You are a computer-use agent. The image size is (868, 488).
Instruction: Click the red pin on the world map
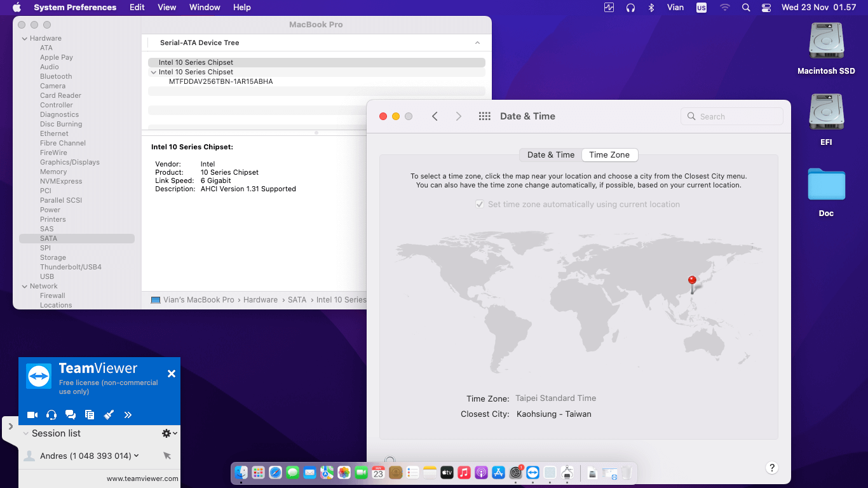(693, 284)
